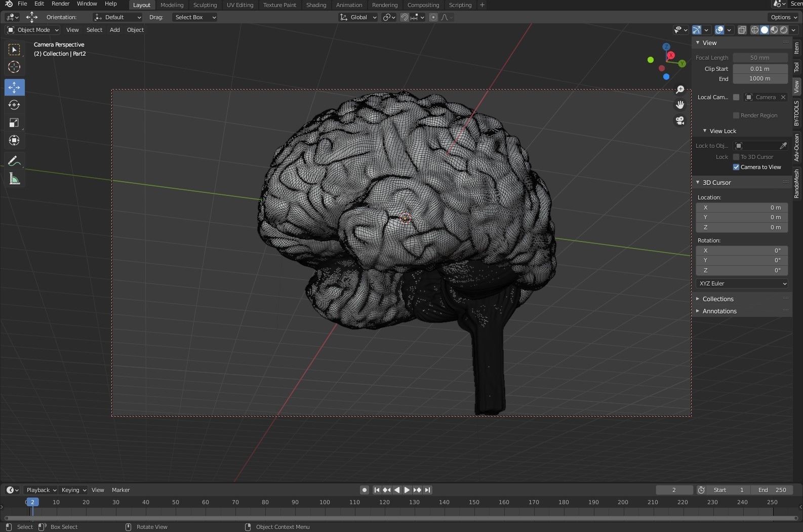Viewport: 803px width, 532px height.
Task: Select the Transform tool
Action: coord(14,140)
